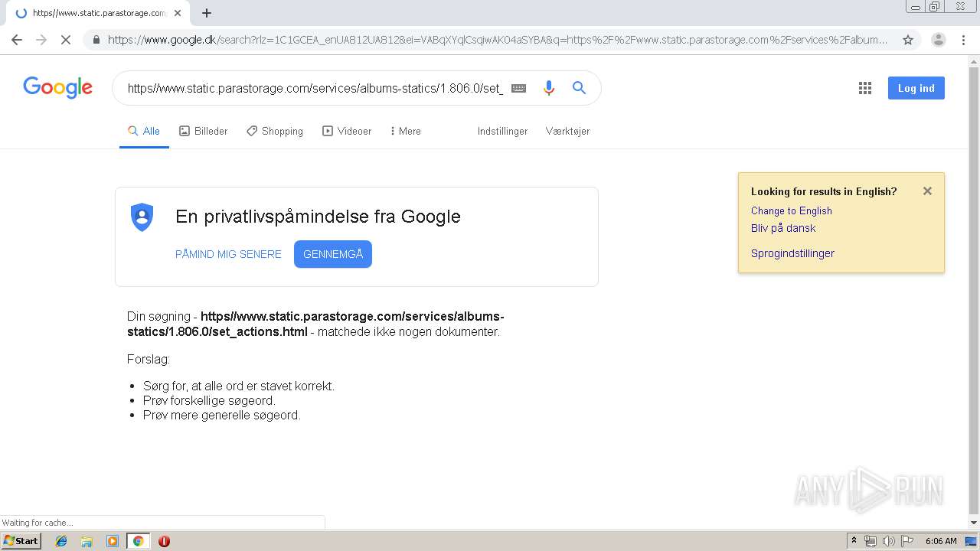Viewport: 980px width, 551px height.
Task: Open Værktøjer options
Action: click(567, 131)
